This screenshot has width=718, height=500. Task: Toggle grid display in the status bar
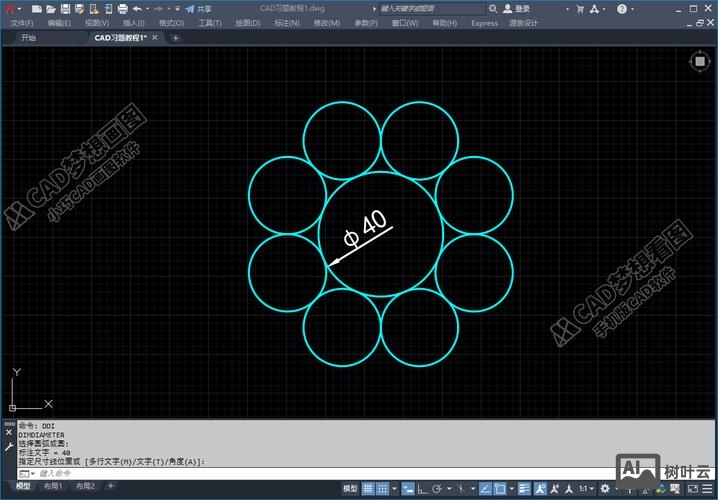(369, 488)
